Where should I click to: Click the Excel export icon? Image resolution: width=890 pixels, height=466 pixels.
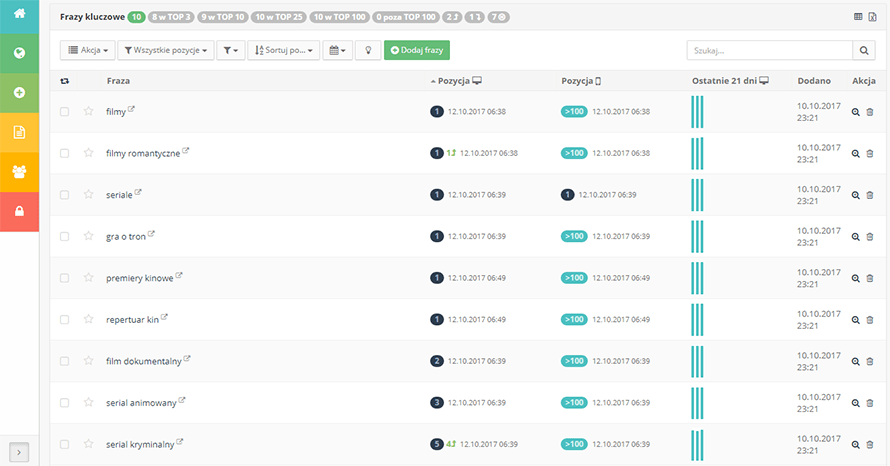pos(872,17)
